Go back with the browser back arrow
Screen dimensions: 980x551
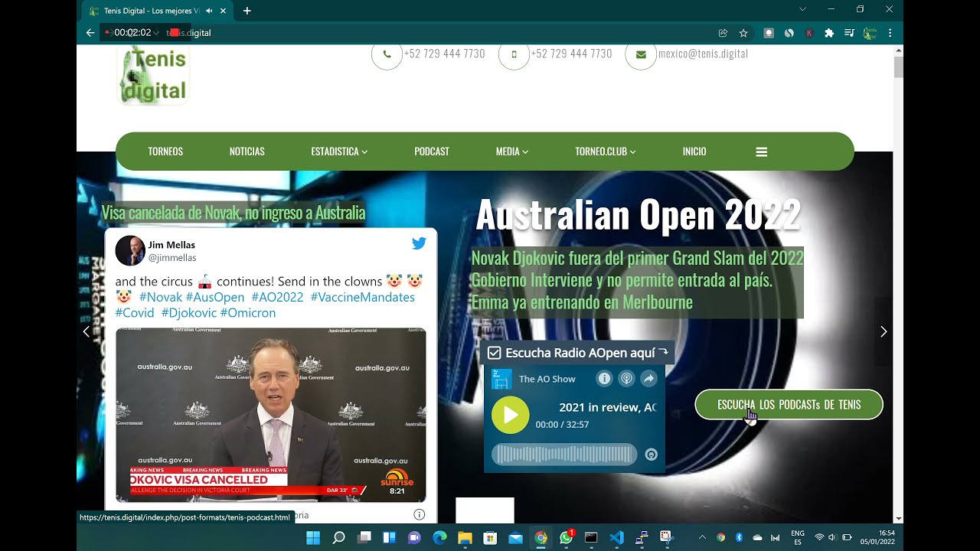pyautogui.click(x=90, y=33)
